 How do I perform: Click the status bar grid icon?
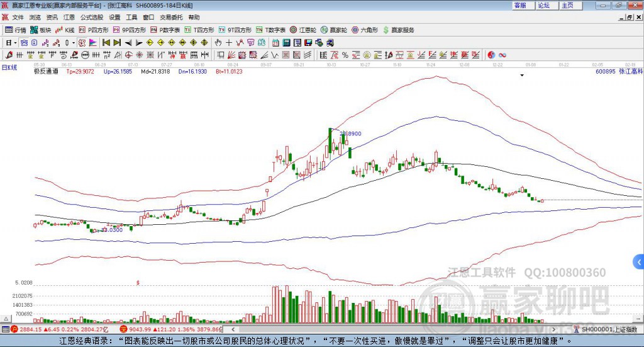tap(5, 329)
